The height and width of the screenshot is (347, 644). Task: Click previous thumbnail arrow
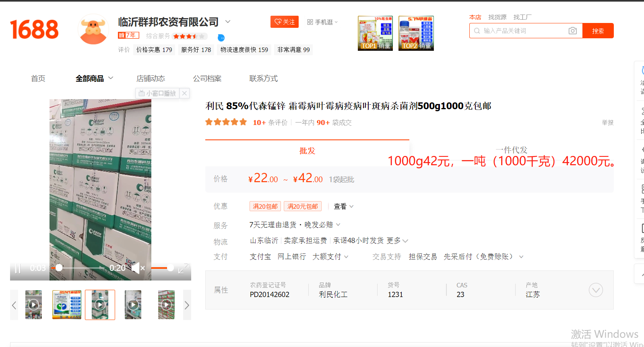(14, 305)
